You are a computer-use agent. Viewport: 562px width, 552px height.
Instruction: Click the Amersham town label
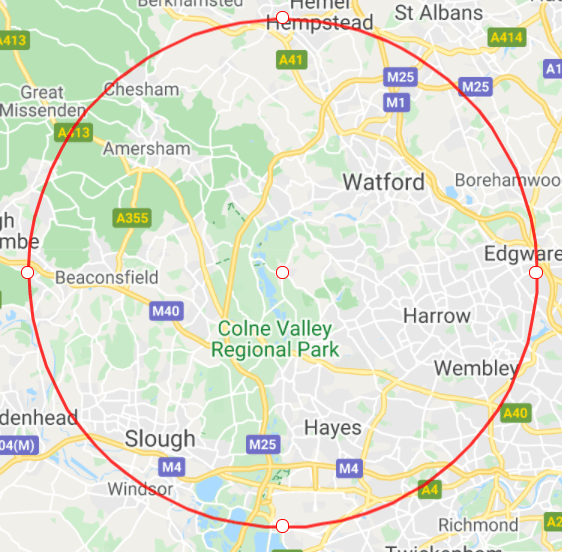(147, 149)
